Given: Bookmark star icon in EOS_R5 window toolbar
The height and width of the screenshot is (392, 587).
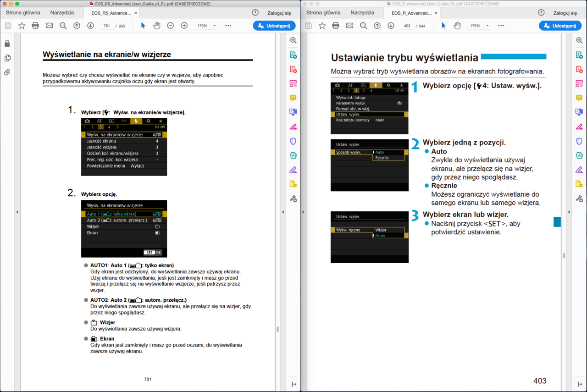Looking at the screenshot, I should [22, 26].
